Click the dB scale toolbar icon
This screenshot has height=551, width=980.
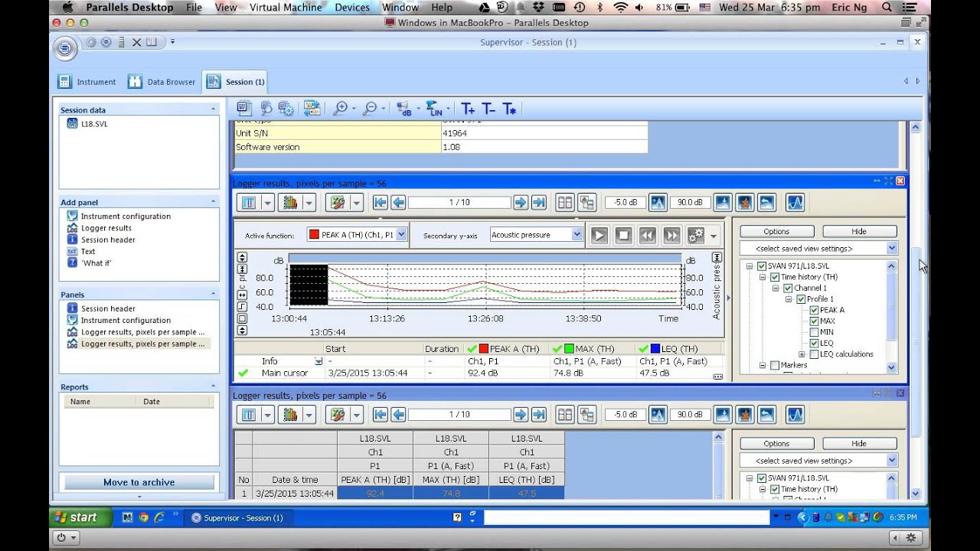[x=404, y=109]
